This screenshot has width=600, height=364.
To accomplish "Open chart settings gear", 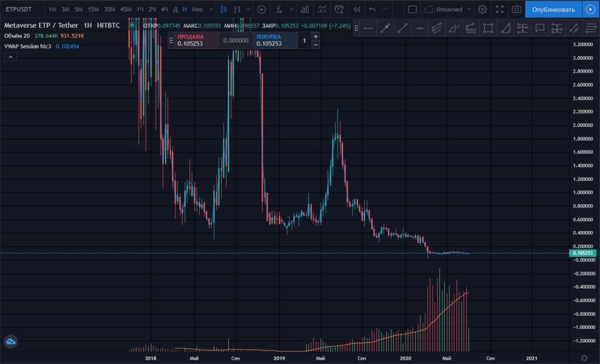I will [482, 9].
